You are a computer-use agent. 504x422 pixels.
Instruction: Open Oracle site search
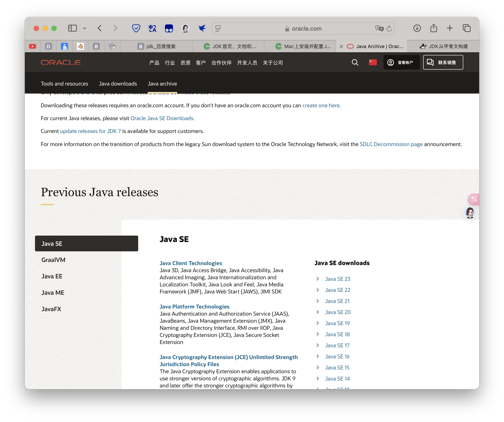click(x=355, y=63)
